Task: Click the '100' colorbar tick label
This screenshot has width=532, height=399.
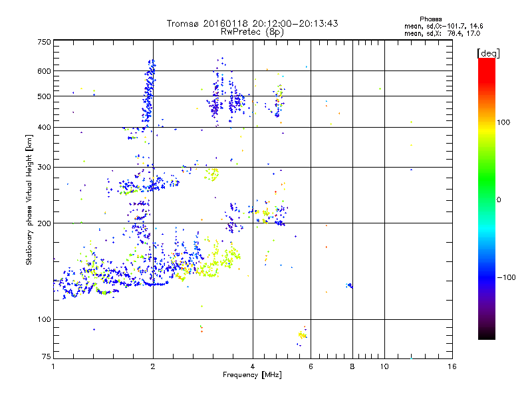Action: click(x=503, y=122)
